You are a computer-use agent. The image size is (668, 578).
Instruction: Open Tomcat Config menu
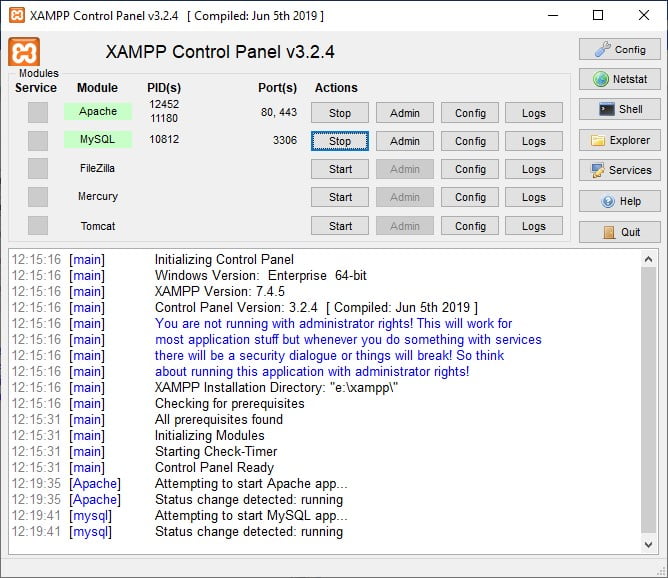pyautogui.click(x=470, y=226)
